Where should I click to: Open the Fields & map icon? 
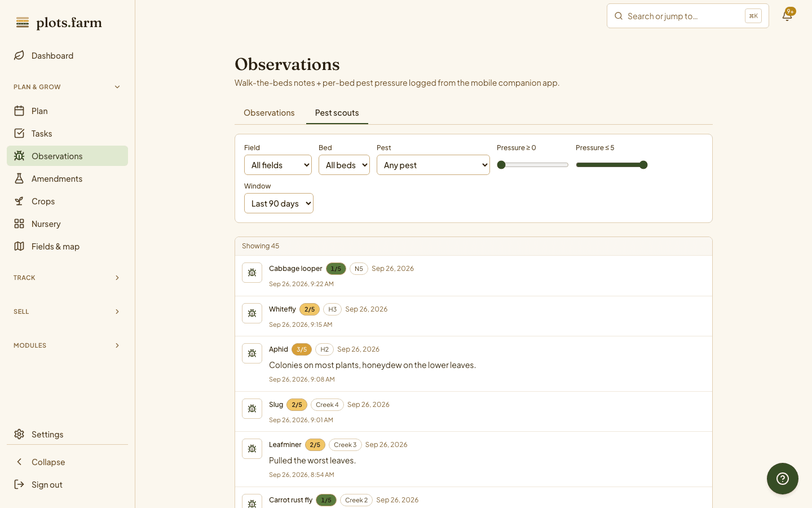pyautogui.click(x=19, y=246)
